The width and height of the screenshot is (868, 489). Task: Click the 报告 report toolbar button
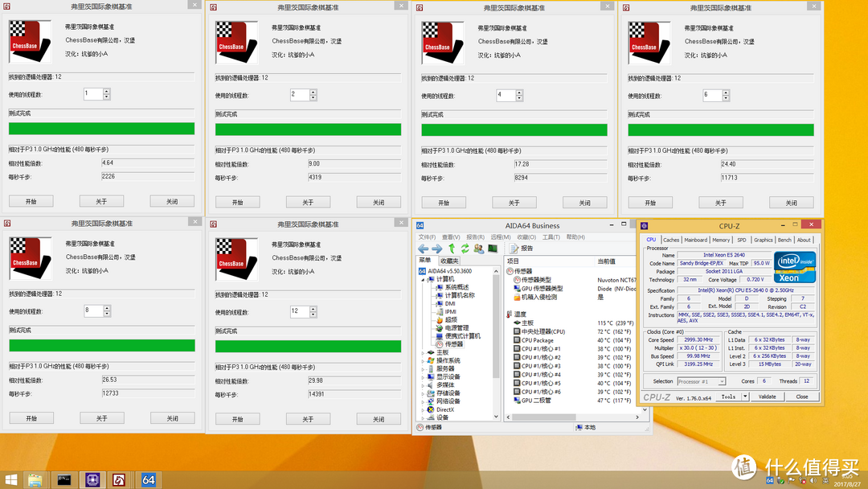click(x=521, y=249)
